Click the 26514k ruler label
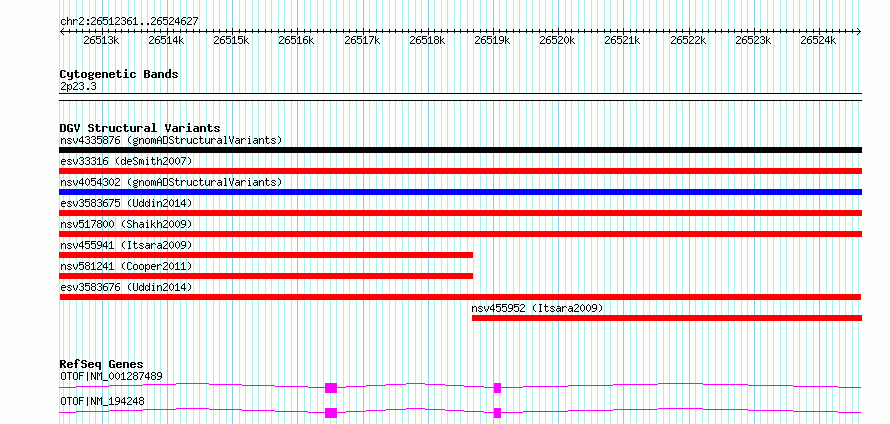Image resolution: width=890 pixels, height=424 pixels. (x=166, y=40)
